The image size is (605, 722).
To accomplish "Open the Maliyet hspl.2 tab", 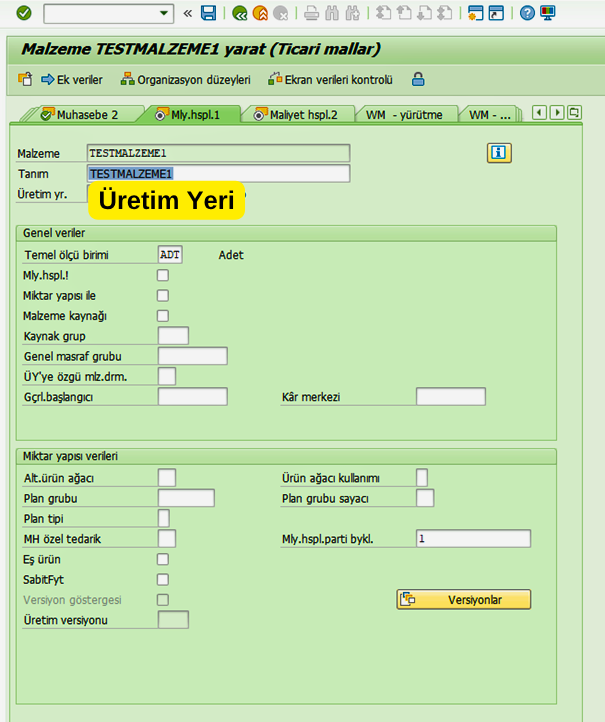I will tap(296, 115).
